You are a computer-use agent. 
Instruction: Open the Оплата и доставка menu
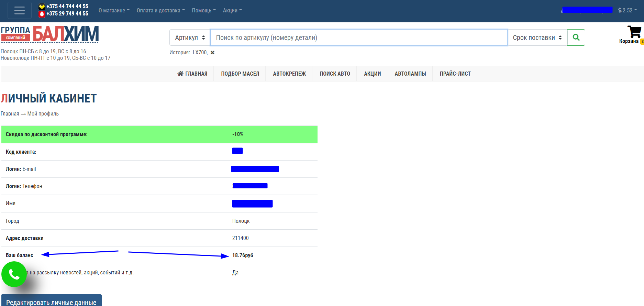[160, 10]
